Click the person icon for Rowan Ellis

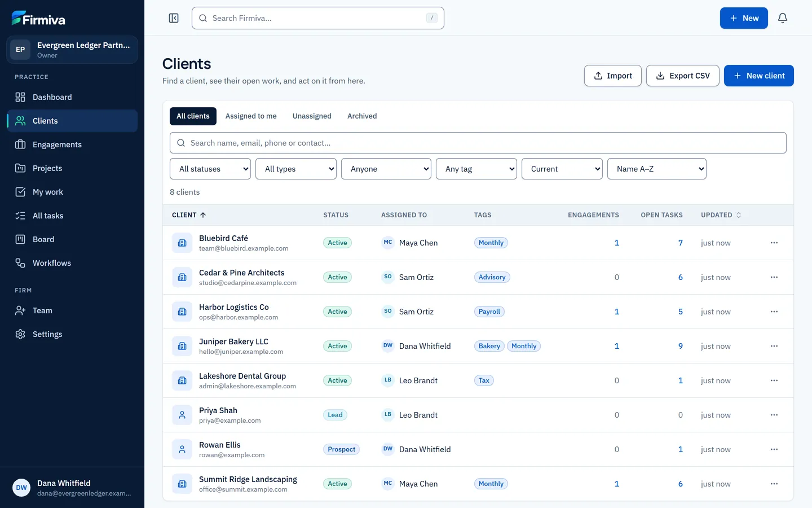(x=182, y=449)
